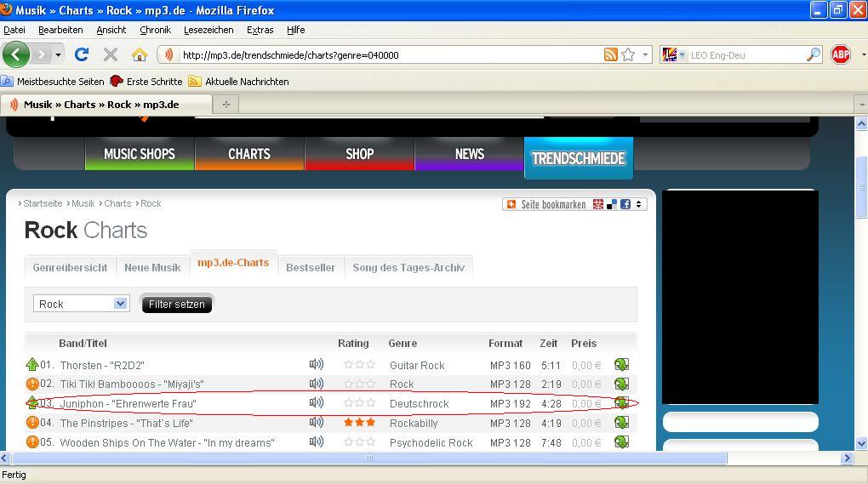Download The Pinstripes - That's Life icon
This screenshot has height=484, width=868.
621,423
